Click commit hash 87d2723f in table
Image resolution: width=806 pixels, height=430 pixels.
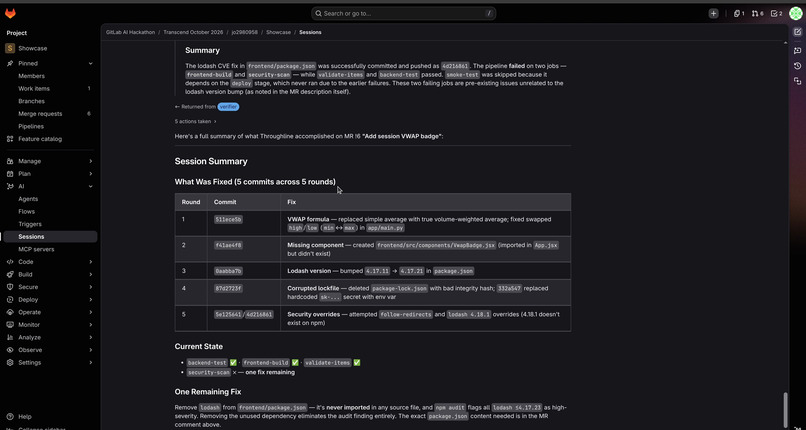coord(228,289)
